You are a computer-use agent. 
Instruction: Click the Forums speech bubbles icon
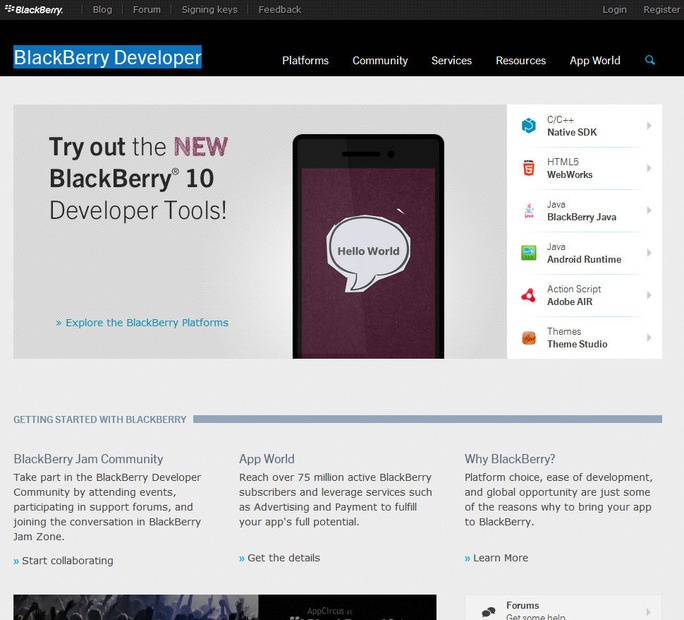[x=489, y=611]
